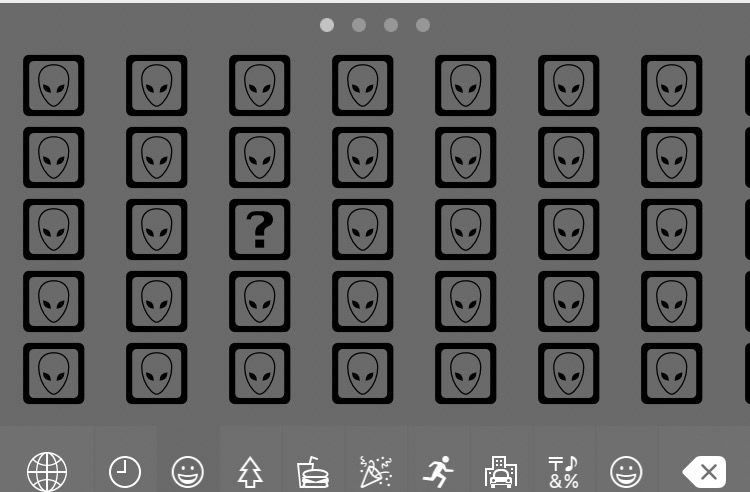The height and width of the screenshot is (492, 750).
Task: Tap the backspace delete key
Action: click(704, 472)
